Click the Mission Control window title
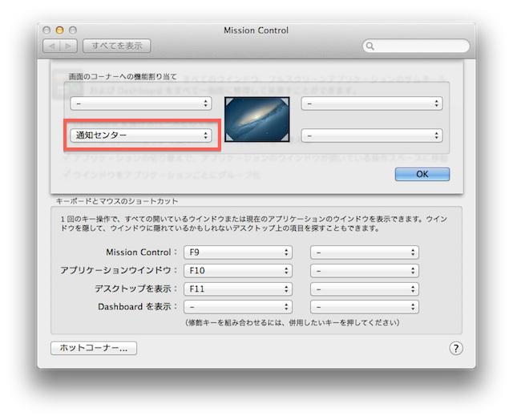Viewport: 513px width, 420px height. tap(256, 30)
